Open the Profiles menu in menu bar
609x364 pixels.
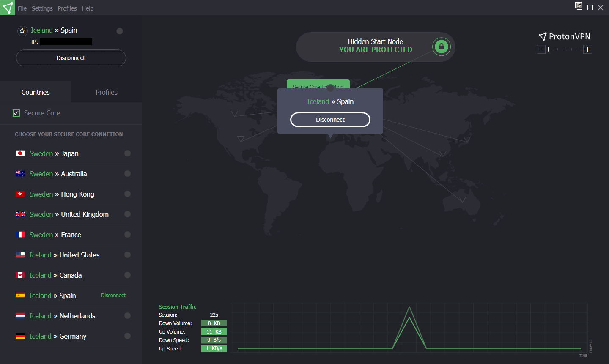tap(67, 8)
